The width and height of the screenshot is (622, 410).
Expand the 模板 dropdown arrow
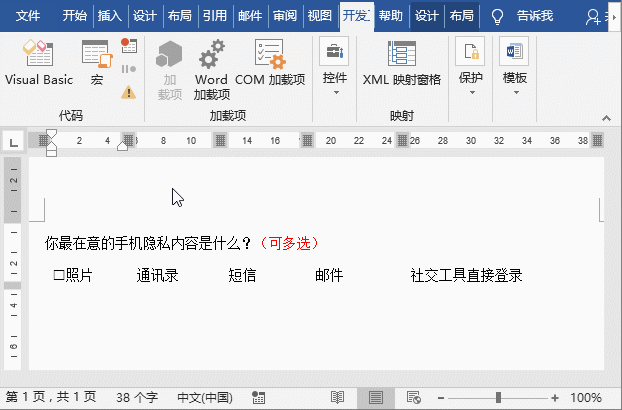point(516,93)
